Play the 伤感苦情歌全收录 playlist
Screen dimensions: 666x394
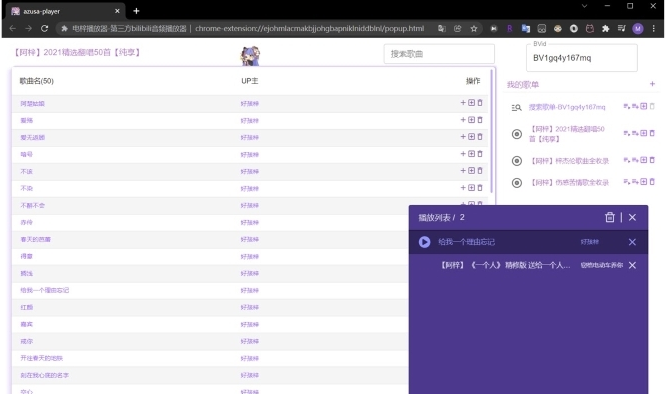(x=626, y=182)
